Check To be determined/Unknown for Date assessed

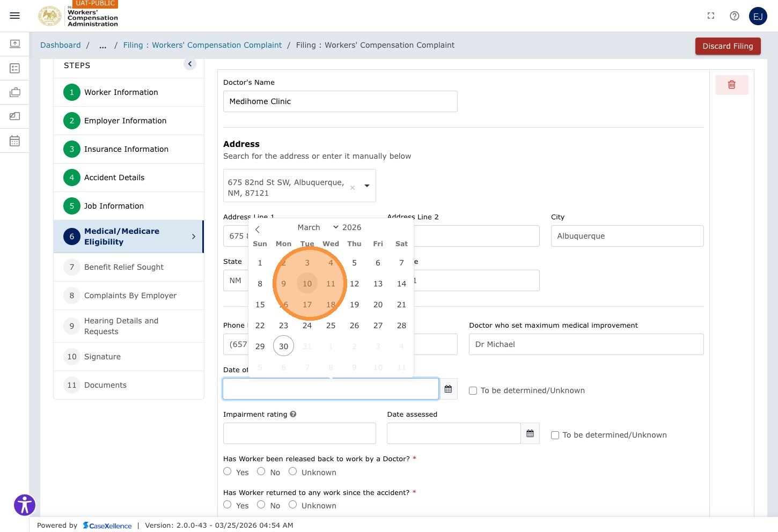click(x=555, y=435)
